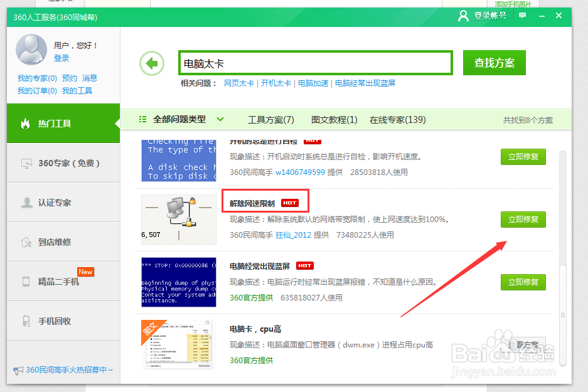Switch to 图文教程(1) tab
The width and height of the screenshot is (588, 392).
pyautogui.click(x=334, y=120)
